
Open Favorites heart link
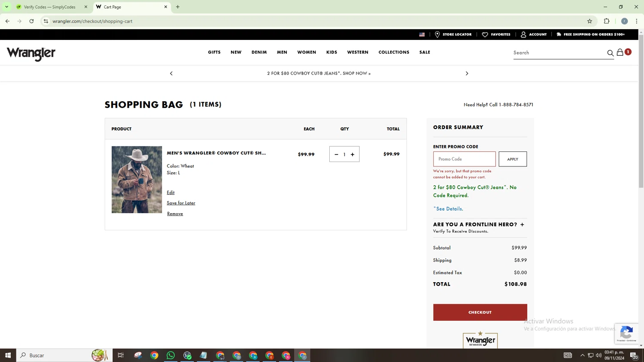click(496, 34)
